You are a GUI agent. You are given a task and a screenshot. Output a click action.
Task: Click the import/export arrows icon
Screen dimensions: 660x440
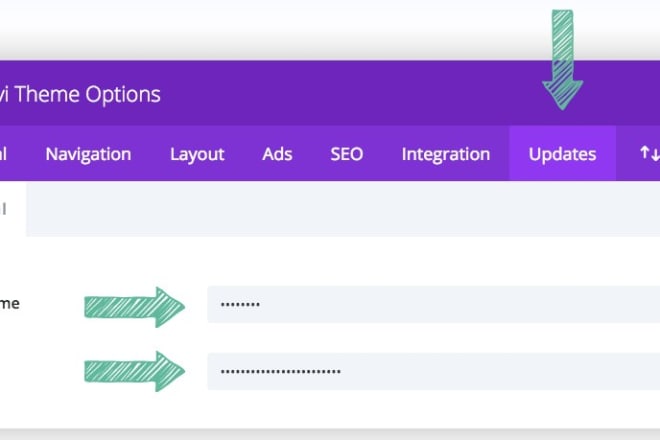(649, 154)
